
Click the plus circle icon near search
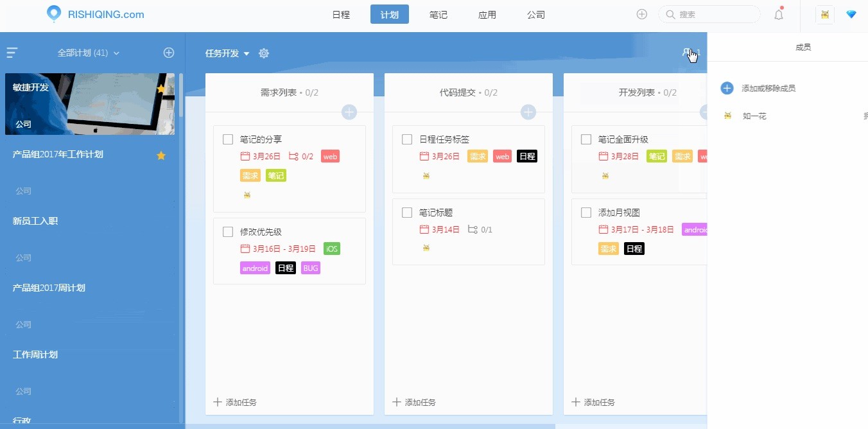point(642,14)
